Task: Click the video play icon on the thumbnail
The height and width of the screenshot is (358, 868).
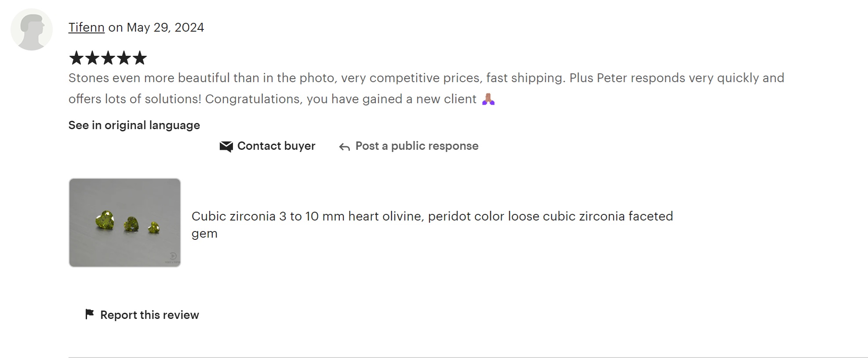Action: tap(173, 256)
